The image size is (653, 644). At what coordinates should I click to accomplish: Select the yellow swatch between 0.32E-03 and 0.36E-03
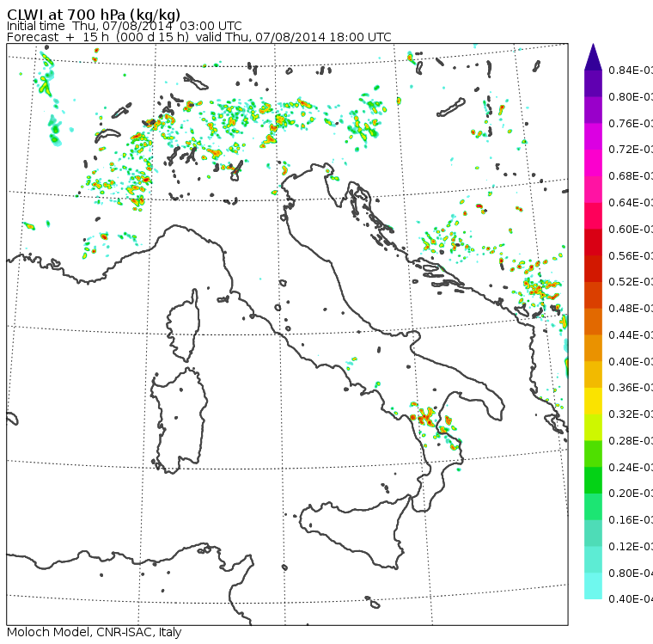tap(593, 401)
